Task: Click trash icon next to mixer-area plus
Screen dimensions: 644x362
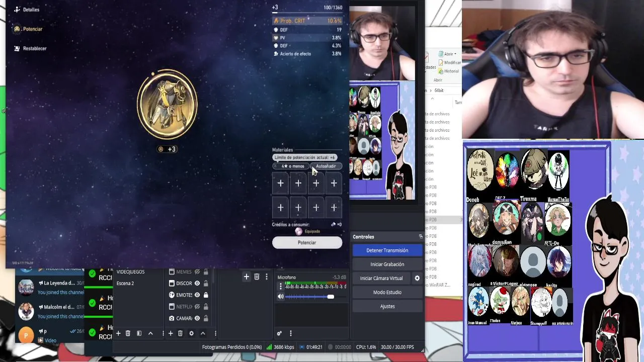Action: point(257,277)
